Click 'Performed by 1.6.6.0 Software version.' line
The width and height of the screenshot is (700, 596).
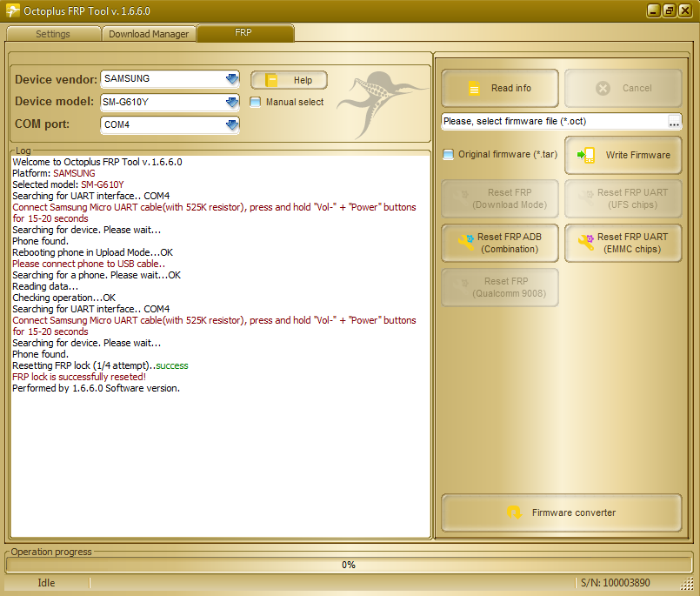click(96, 388)
